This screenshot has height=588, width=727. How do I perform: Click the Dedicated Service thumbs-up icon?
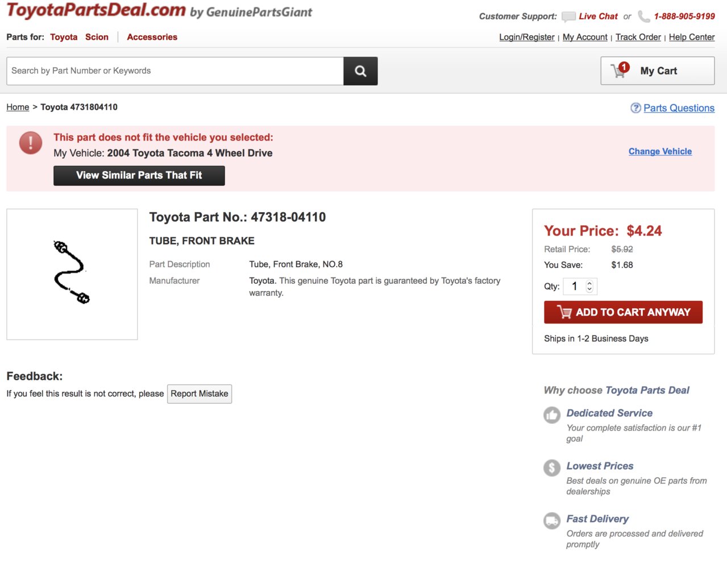[552, 415]
